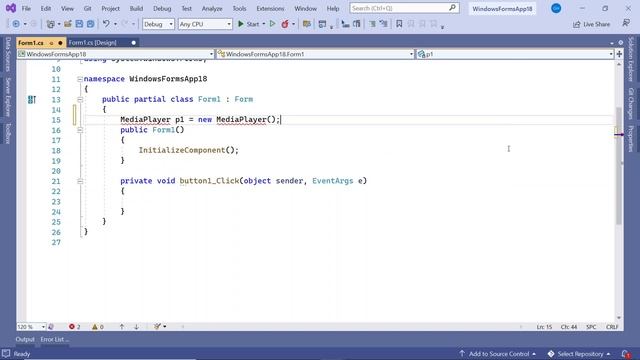This screenshot has width=640, height=360.
Task: Click the Save Form1.cs floppy icon
Action: pyautogui.click(x=79, y=24)
